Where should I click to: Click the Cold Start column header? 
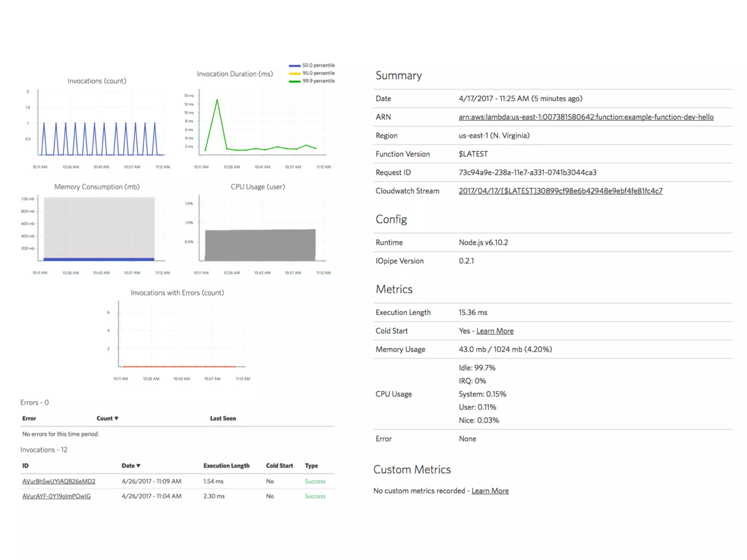(x=279, y=466)
